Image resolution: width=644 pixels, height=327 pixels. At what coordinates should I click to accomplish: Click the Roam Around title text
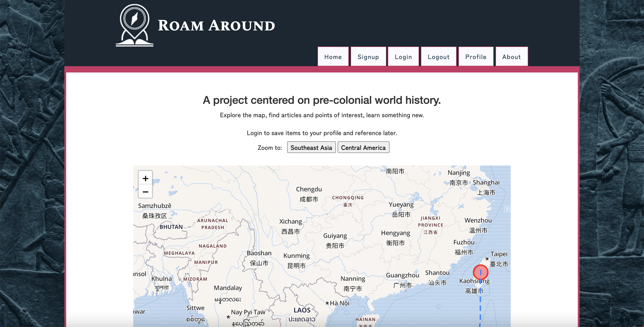[x=216, y=25]
